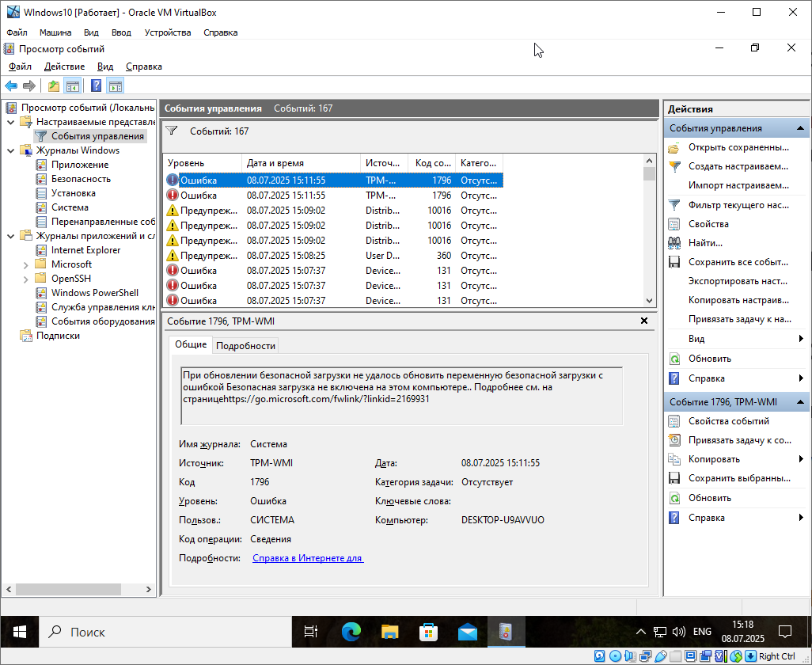Click the Up one level folder icon

pos(53,86)
